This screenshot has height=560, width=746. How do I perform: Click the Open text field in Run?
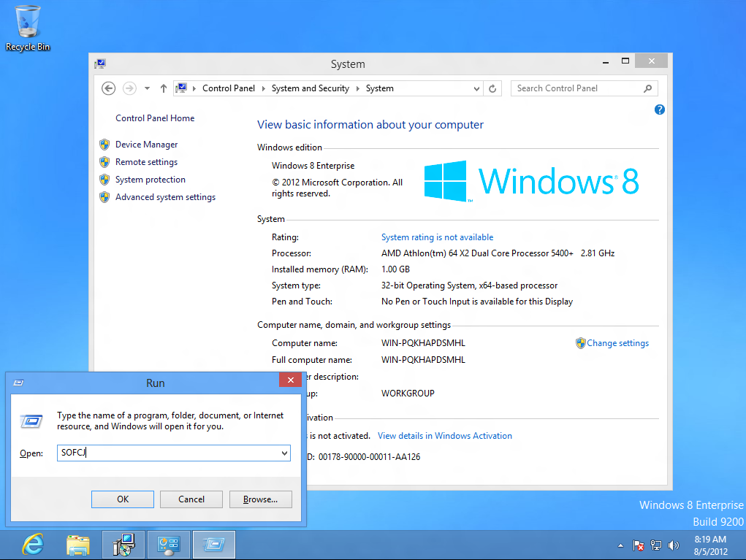pos(169,453)
